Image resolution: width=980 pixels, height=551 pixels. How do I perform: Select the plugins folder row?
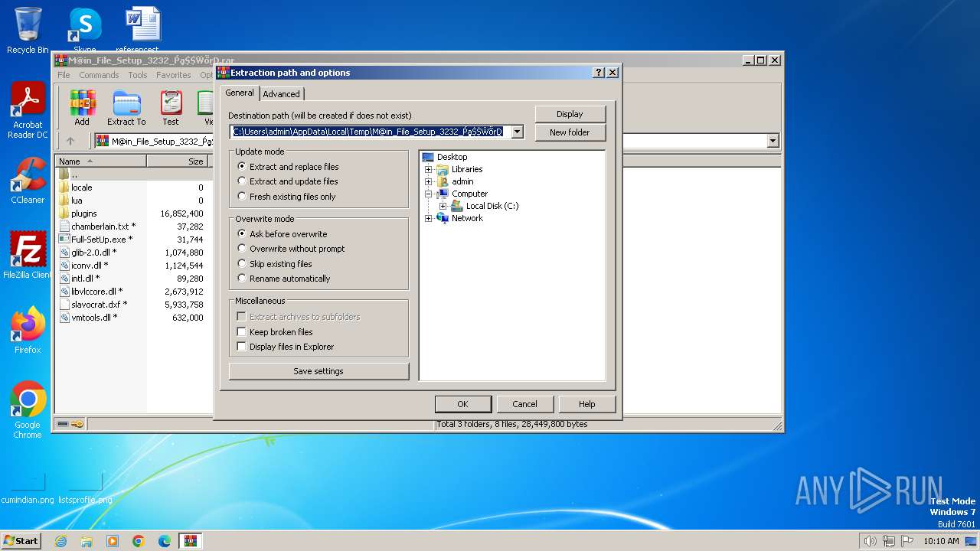point(132,214)
